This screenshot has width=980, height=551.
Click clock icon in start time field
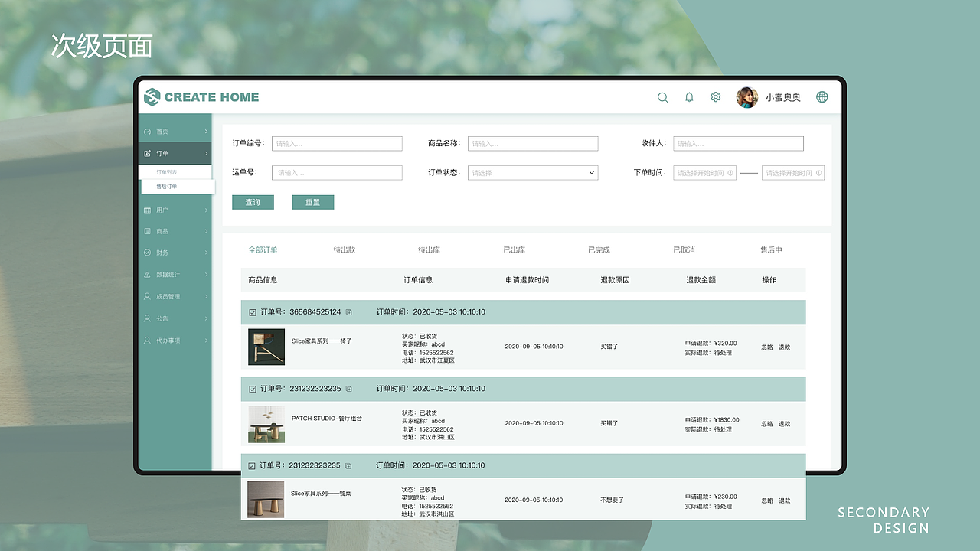click(x=730, y=173)
